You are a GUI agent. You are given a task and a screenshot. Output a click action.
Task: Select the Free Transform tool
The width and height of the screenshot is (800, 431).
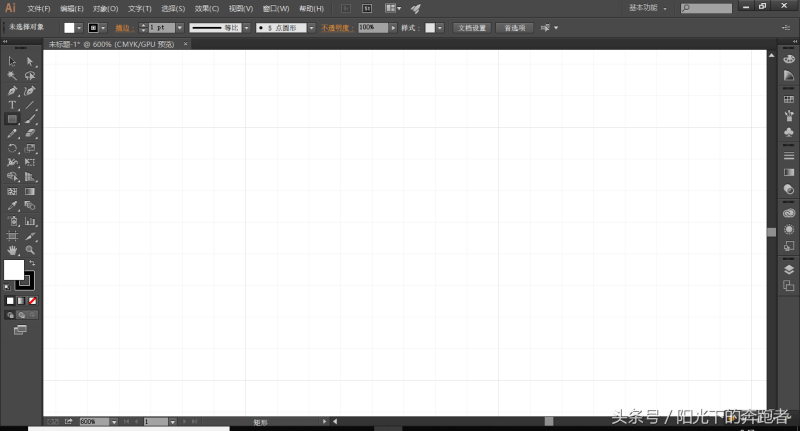tap(30, 163)
